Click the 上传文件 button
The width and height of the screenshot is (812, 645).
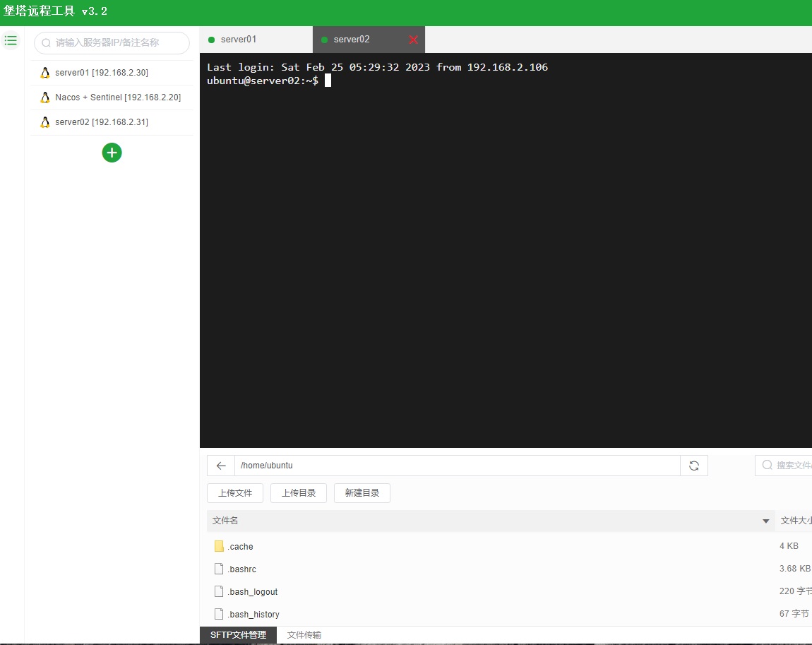pyautogui.click(x=235, y=493)
